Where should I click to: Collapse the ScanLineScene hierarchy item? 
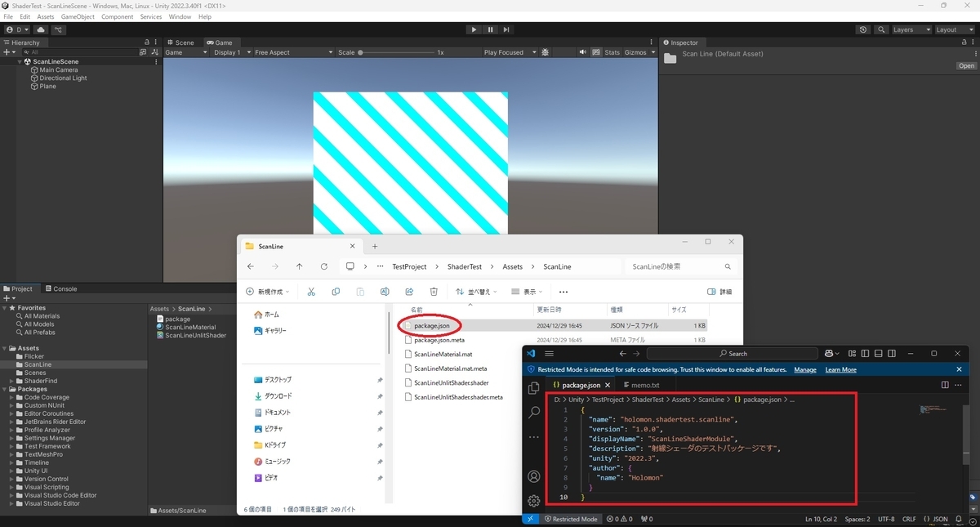18,61
